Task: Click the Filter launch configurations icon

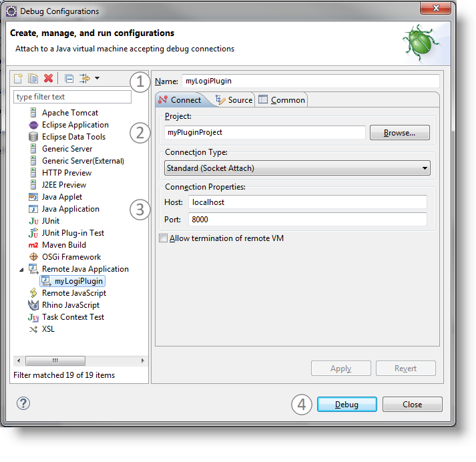Action: pyautogui.click(x=85, y=78)
